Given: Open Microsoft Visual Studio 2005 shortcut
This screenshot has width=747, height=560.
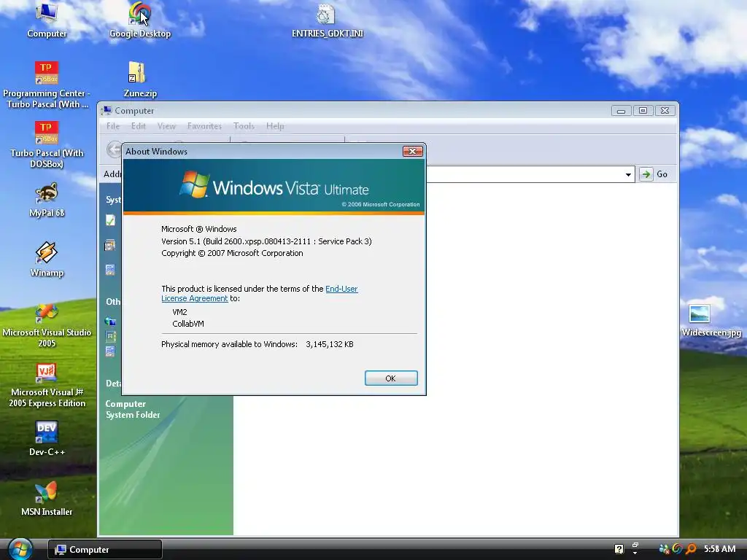Looking at the screenshot, I should 47,324.
